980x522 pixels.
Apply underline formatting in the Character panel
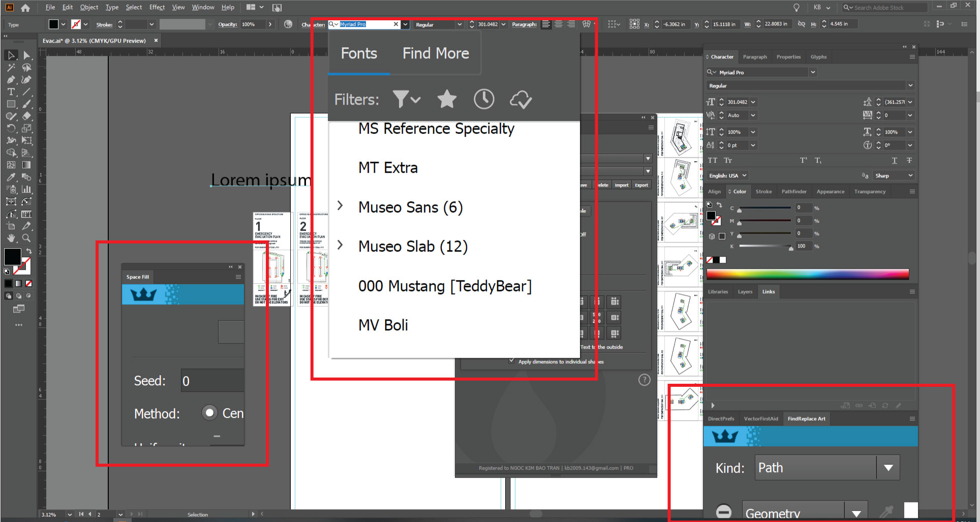pos(894,161)
